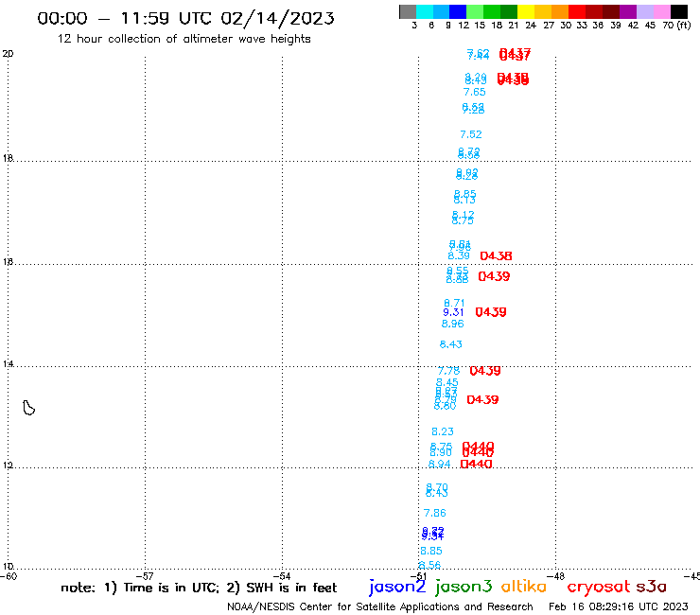Click the wave height value 8.23
The height and width of the screenshot is (615, 700).
tap(443, 431)
